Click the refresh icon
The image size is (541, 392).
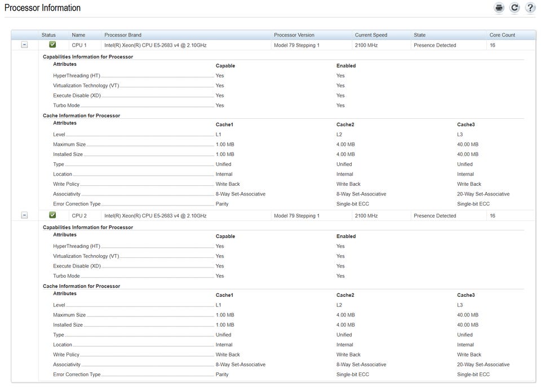coord(515,7)
